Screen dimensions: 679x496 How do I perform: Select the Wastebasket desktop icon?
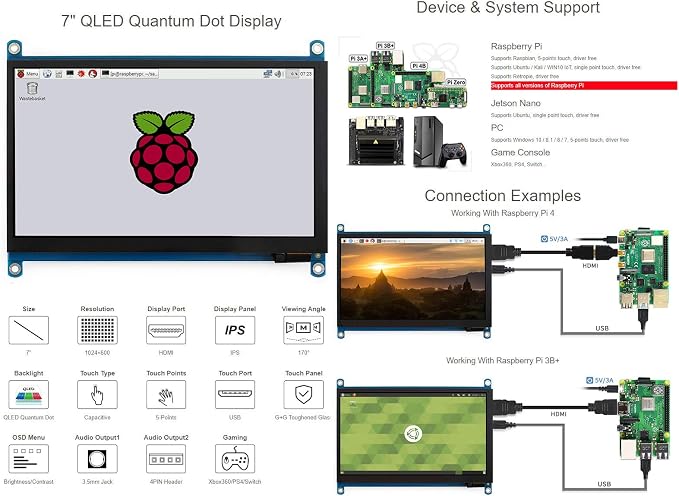click(x=32, y=91)
